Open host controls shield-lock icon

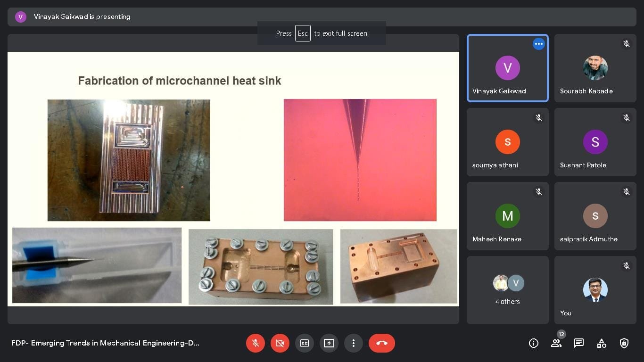(x=624, y=343)
